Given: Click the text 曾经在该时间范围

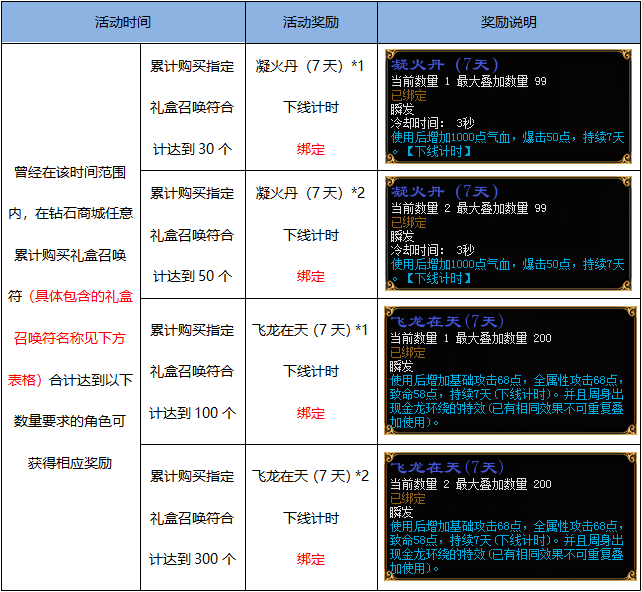Looking at the screenshot, I should (70, 172).
